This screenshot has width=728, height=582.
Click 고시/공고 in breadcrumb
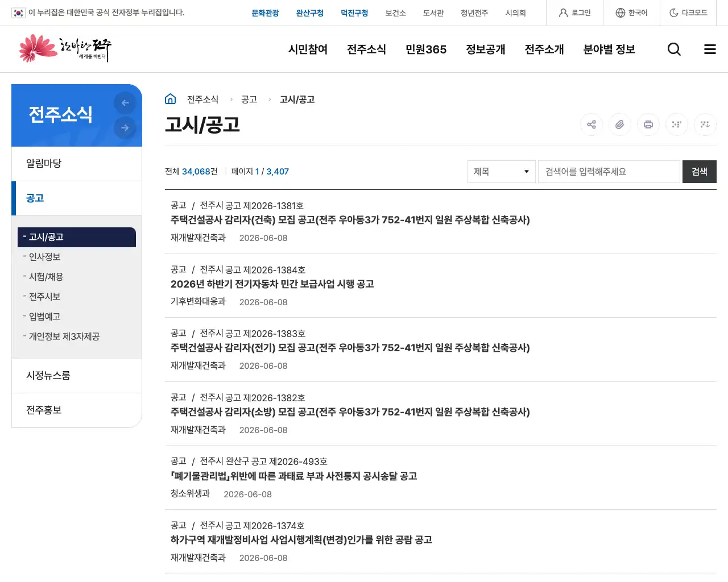(297, 99)
